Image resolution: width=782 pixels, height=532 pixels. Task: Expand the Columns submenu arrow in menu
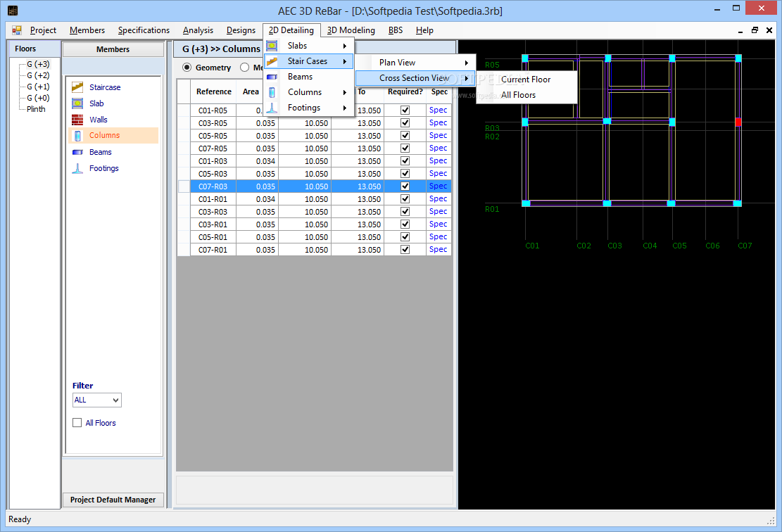[x=345, y=92]
